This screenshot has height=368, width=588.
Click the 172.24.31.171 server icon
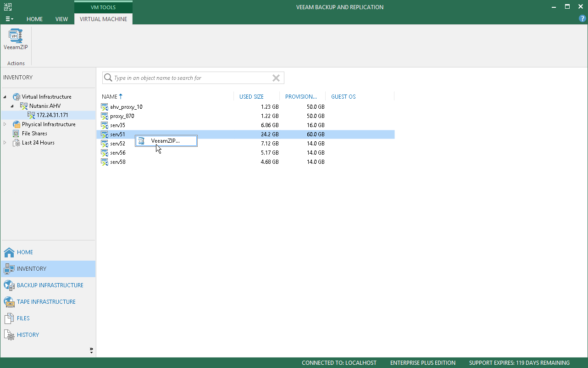tap(31, 115)
